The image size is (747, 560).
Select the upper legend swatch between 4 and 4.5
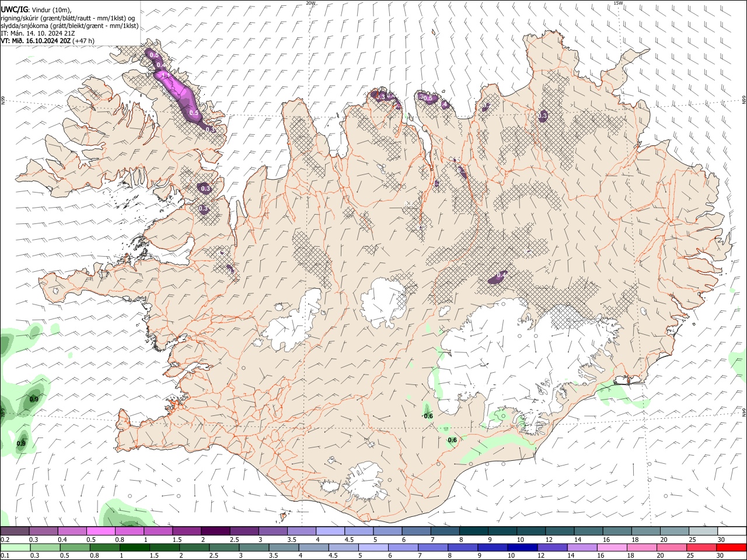[x=330, y=531]
